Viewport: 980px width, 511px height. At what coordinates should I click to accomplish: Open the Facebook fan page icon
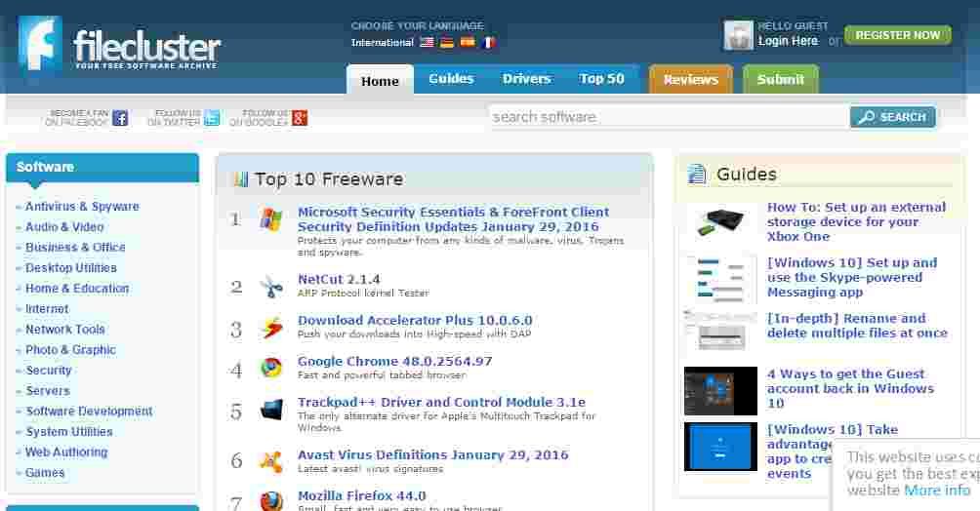[x=120, y=117]
